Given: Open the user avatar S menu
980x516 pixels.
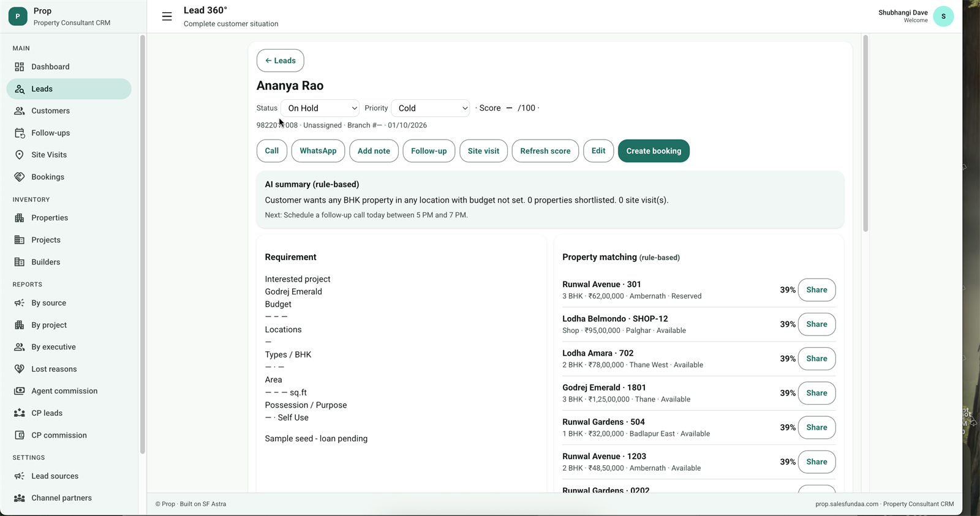Looking at the screenshot, I should 943,17.
